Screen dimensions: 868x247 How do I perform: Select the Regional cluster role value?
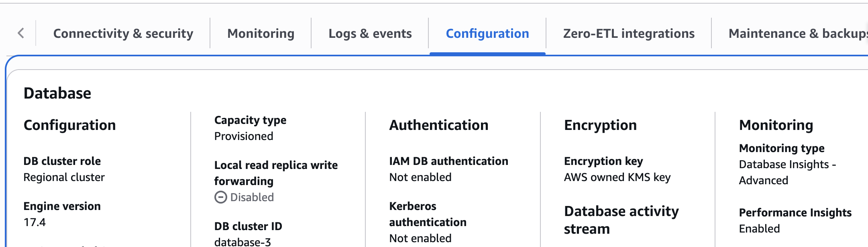tap(64, 177)
